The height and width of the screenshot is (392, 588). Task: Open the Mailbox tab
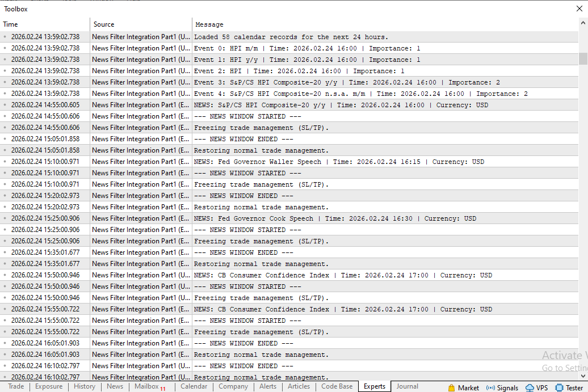pyautogui.click(x=149, y=386)
